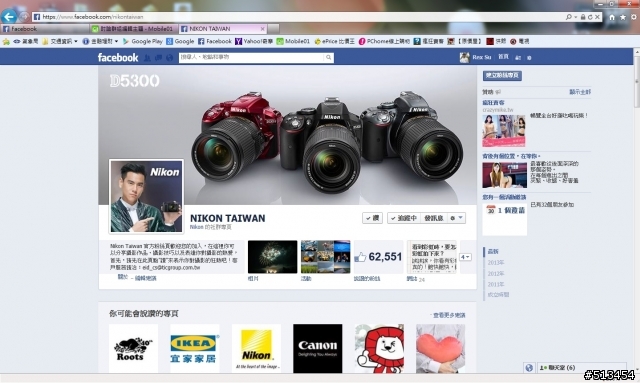
Task: Open the Google Play bookmark
Action: (143, 41)
